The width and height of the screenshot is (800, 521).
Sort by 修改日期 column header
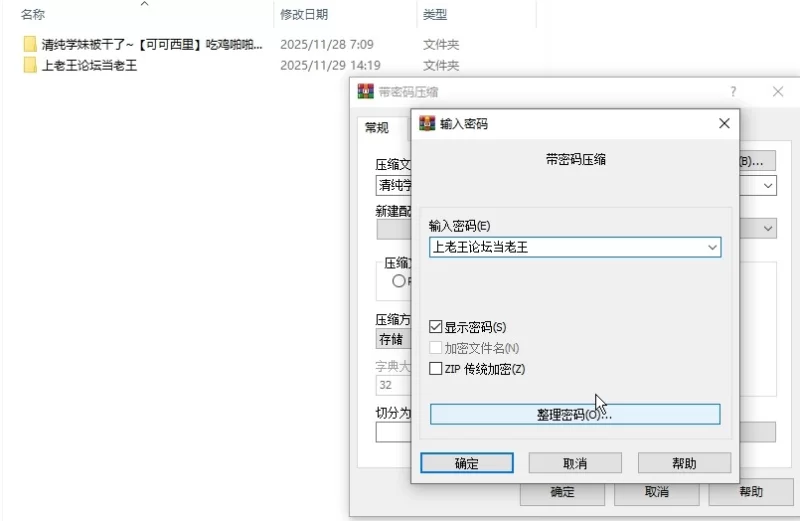[304, 15]
